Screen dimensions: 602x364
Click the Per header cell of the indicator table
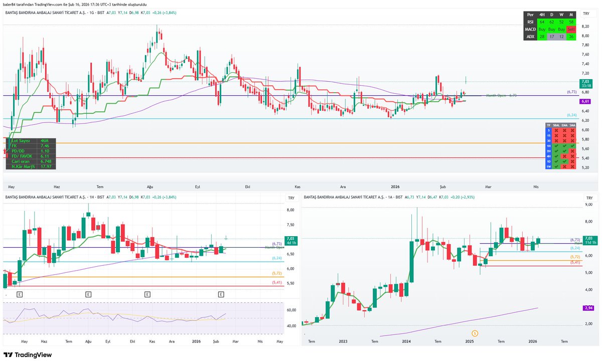click(530, 15)
